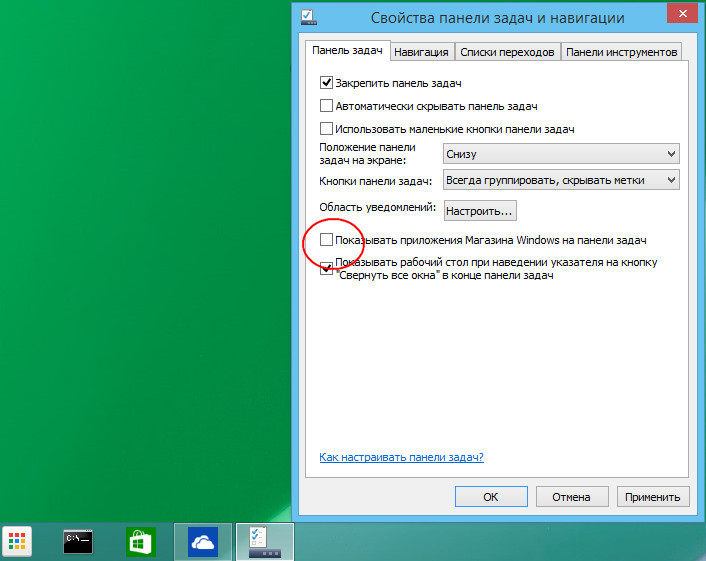Open the Start apps grid button on taskbar

point(17,541)
